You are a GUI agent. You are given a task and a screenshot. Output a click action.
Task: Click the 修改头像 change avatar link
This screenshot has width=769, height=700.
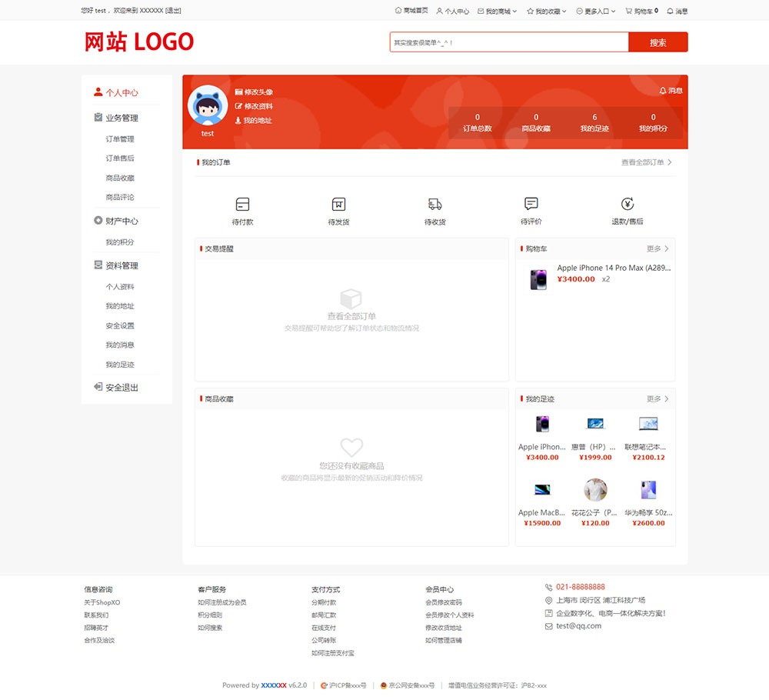[254, 92]
